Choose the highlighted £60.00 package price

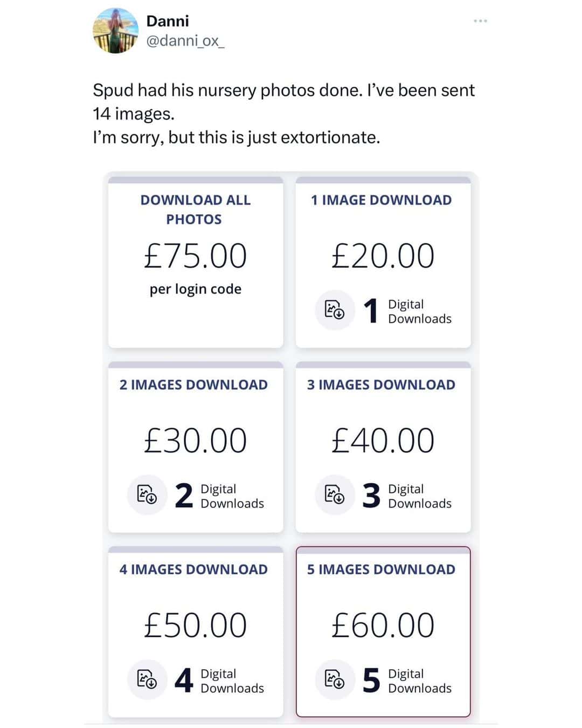[383, 626]
